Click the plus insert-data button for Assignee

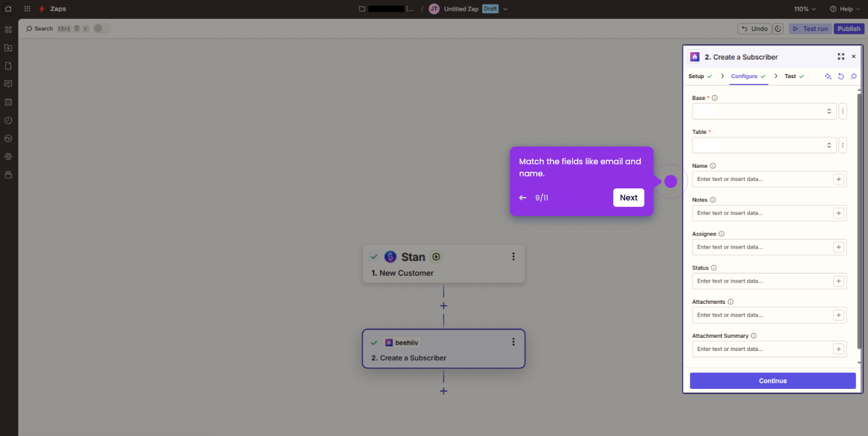[839, 247]
